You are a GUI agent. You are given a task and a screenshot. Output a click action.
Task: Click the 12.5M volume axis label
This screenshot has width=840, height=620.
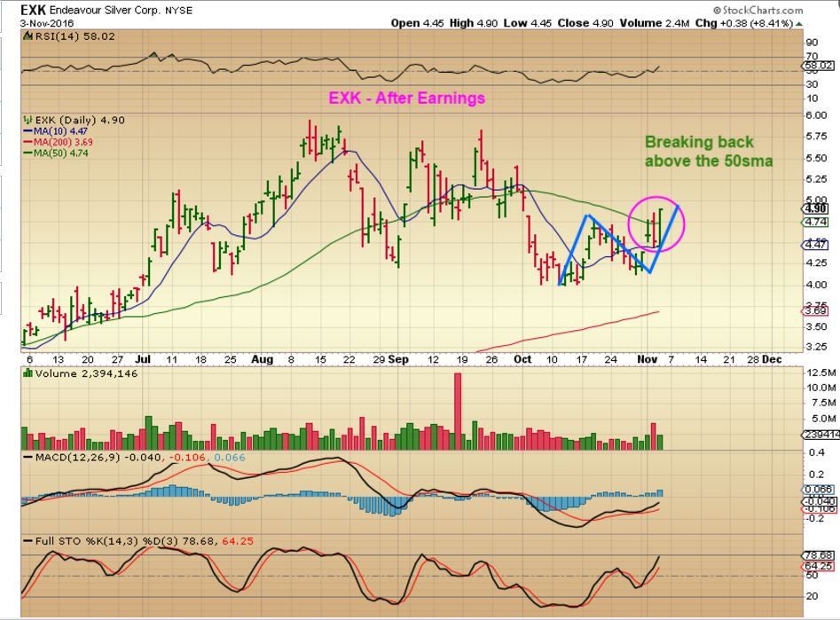click(820, 373)
